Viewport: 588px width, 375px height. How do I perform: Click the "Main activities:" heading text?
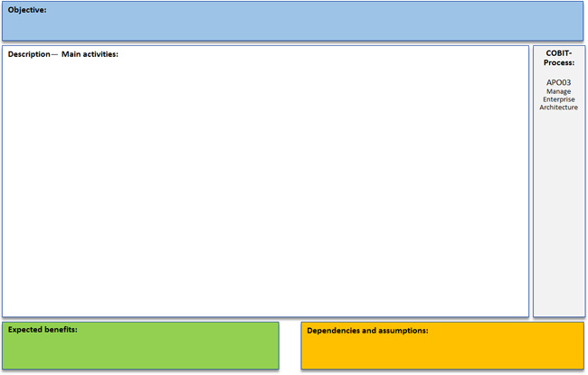click(x=90, y=54)
